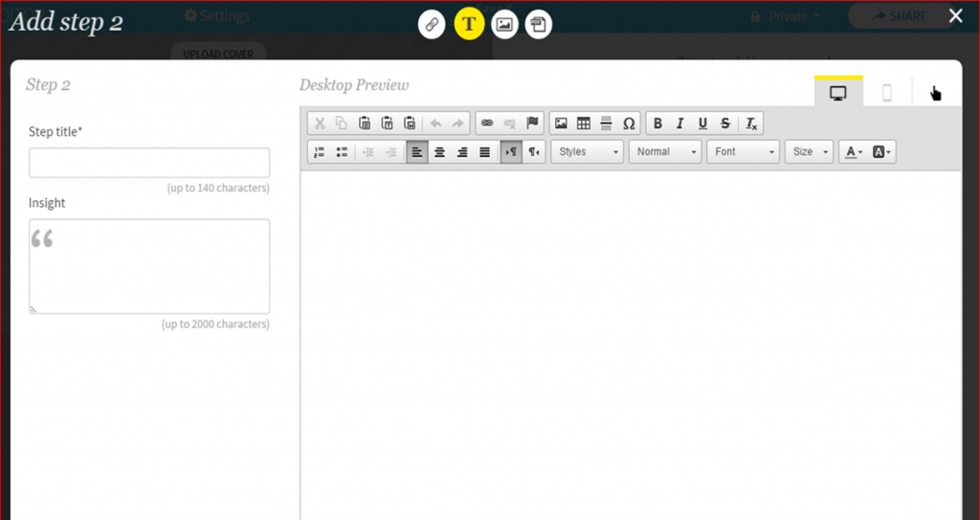Toggle bold formatting
The height and width of the screenshot is (520, 980).
(657, 124)
